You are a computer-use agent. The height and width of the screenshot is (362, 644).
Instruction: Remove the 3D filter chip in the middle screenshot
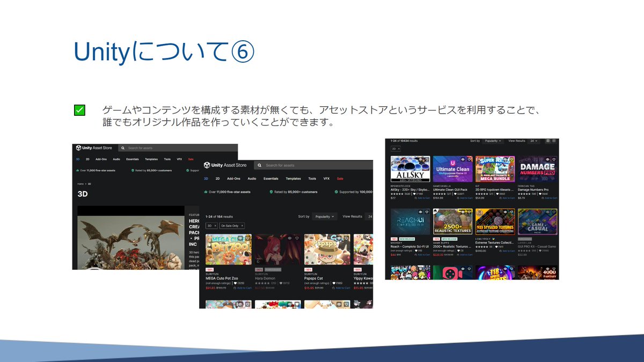tap(215, 226)
